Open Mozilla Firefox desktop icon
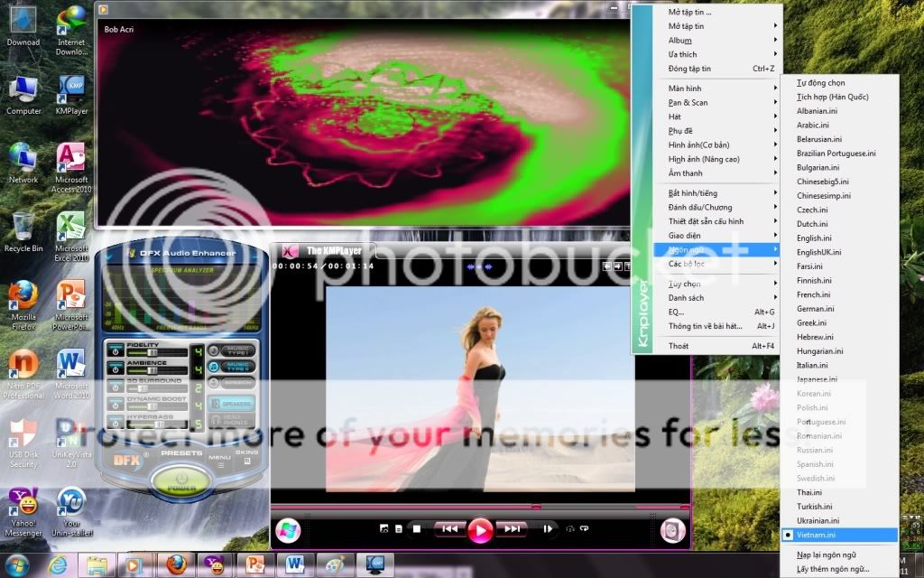The image size is (924, 578). coord(23,306)
